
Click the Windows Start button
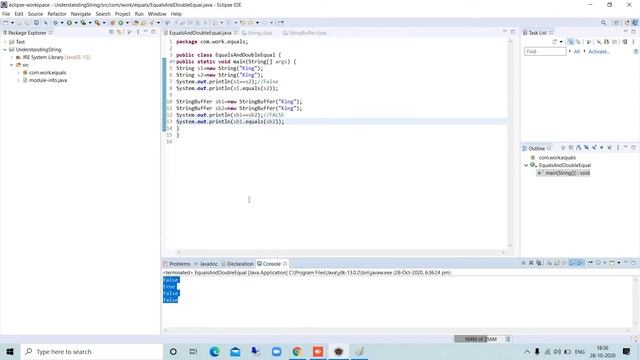[10, 351]
